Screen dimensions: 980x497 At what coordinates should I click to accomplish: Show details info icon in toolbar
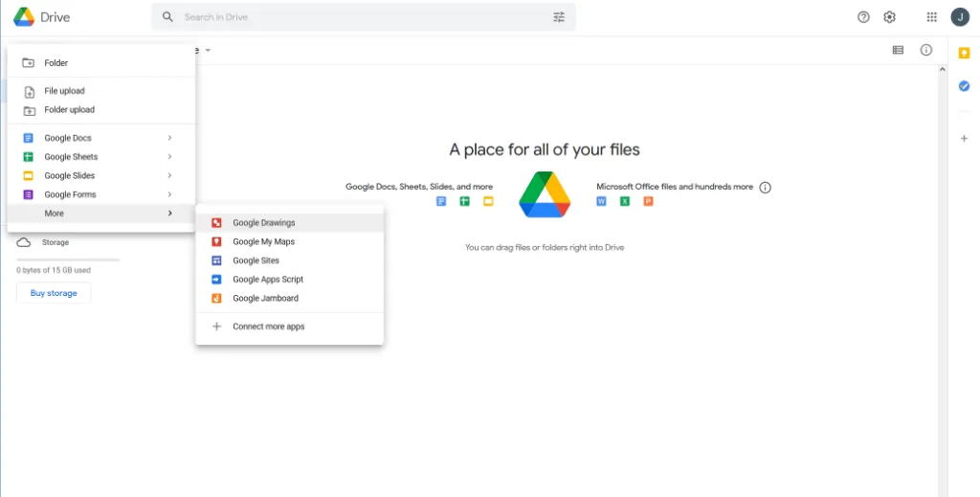click(926, 50)
